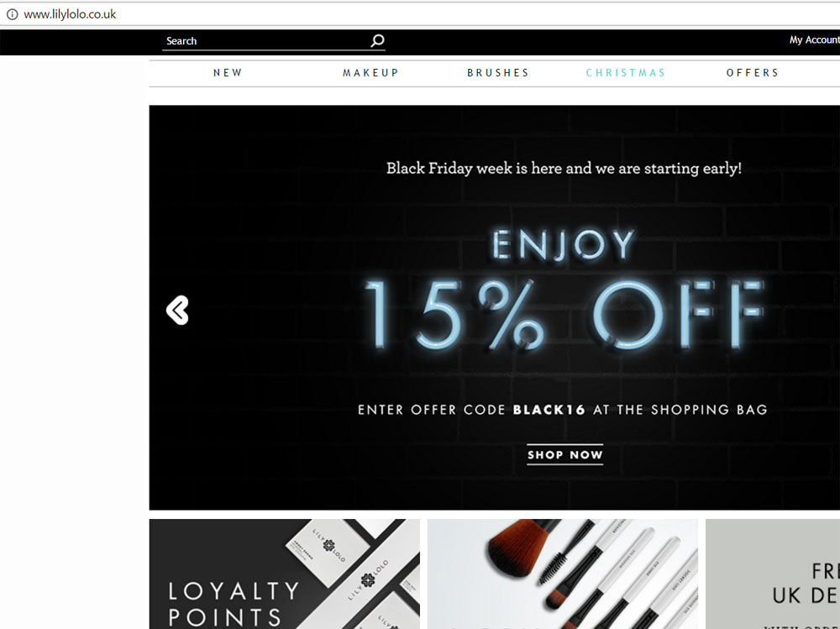Open the Free UK Delivery tile
The height and width of the screenshot is (629, 840).
(773, 574)
